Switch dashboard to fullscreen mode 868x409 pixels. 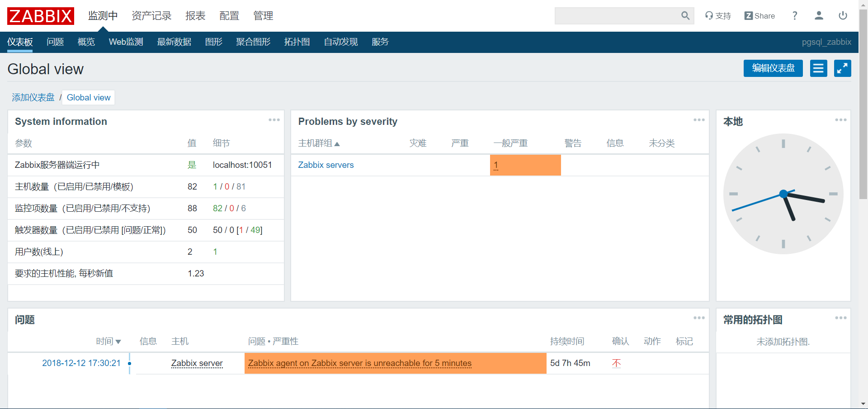(x=842, y=68)
